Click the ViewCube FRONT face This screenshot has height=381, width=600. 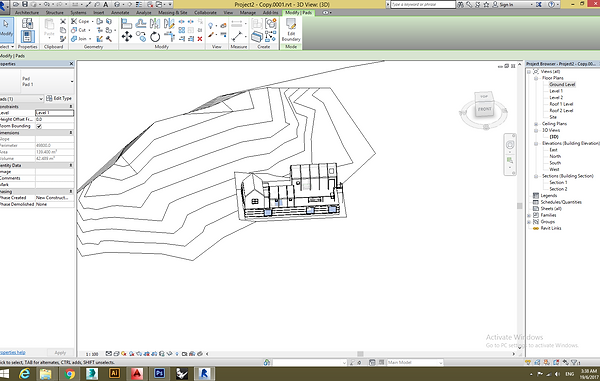tap(484, 109)
